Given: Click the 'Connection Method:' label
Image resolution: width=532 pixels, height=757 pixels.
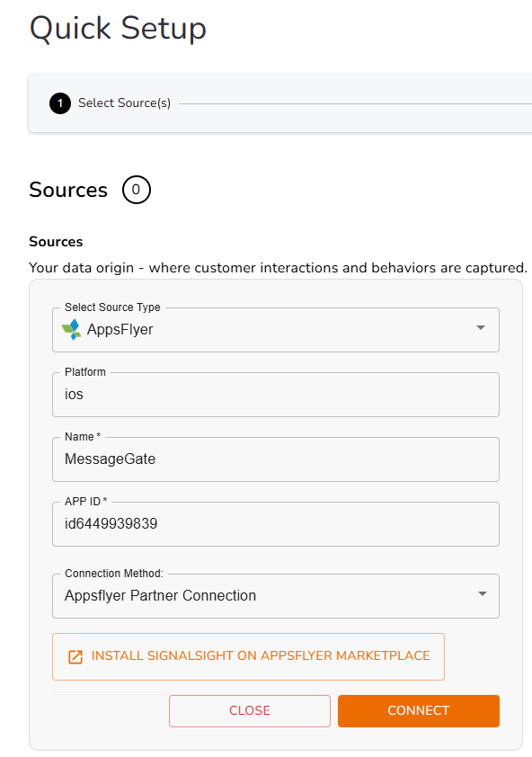Looking at the screenshot, I should tap(114, 573).
